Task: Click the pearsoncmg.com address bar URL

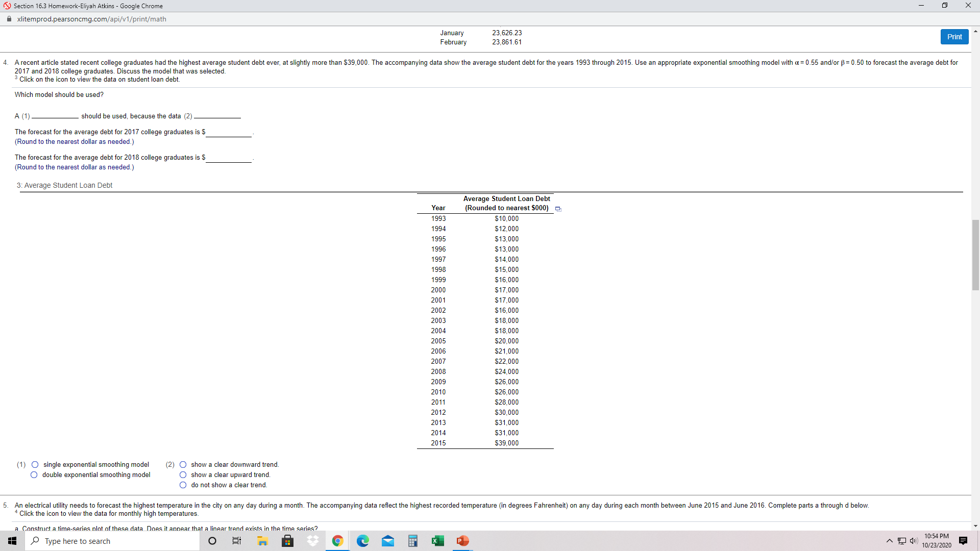Action: [x=92, y=19]
